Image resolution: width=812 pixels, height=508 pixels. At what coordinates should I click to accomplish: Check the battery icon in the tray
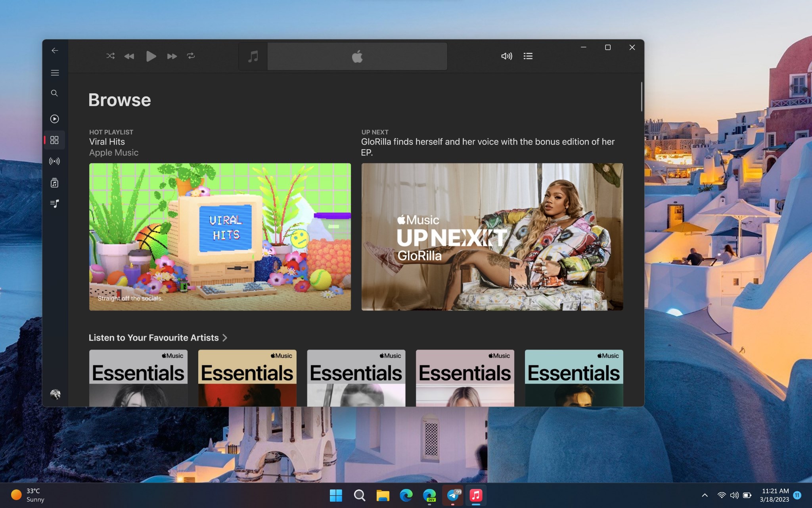[x=747, y=495]
